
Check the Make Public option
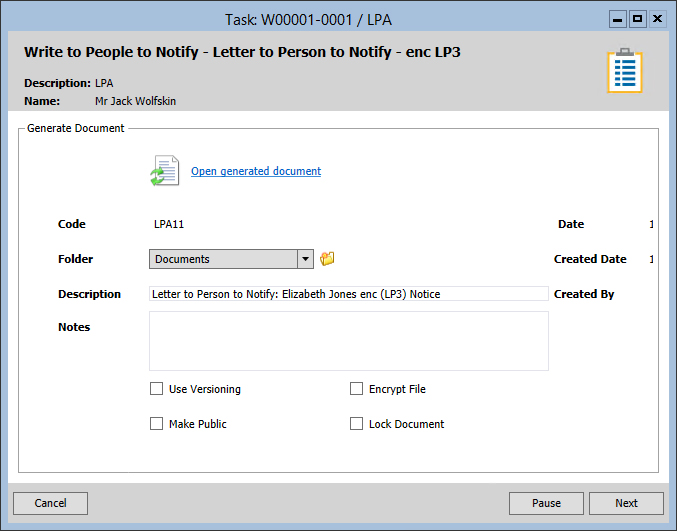(x=156, y=424)
